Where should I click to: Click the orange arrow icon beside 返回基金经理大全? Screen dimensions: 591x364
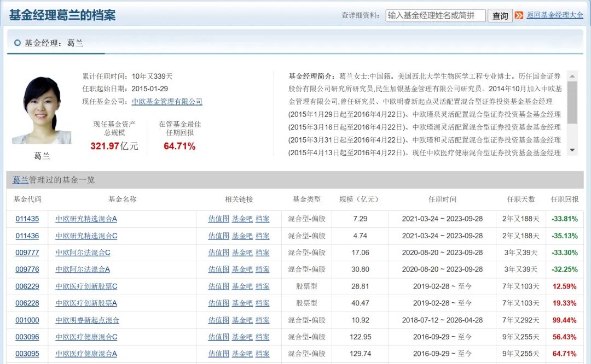[x=519, y=15]
